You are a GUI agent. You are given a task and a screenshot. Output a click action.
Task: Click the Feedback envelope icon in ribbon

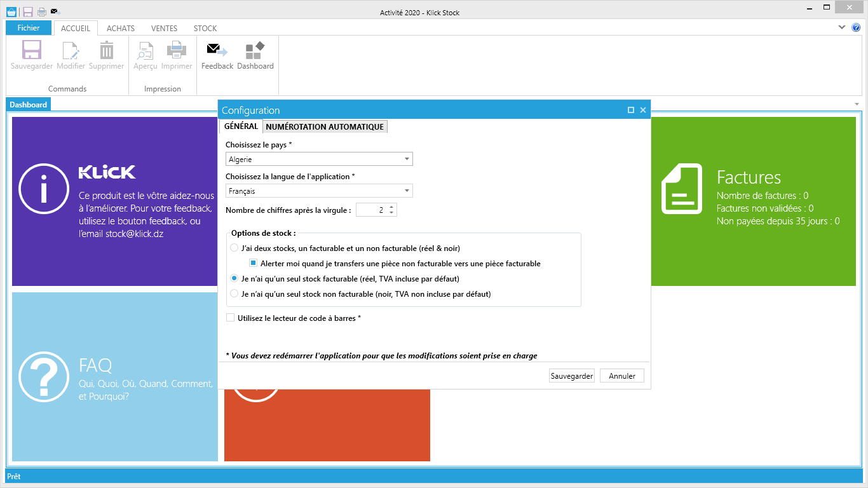click(217, 51)
